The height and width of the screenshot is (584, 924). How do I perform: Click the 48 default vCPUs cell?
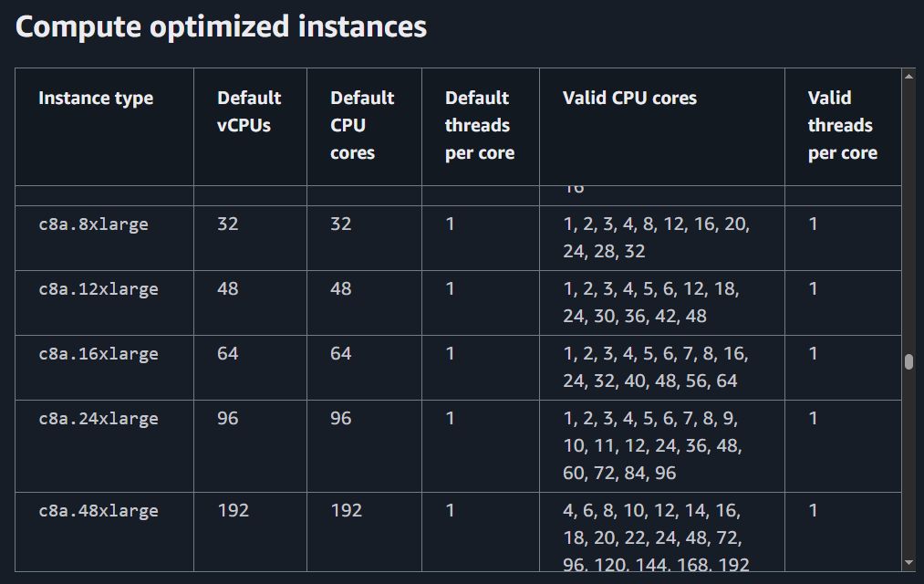(228, 289)
